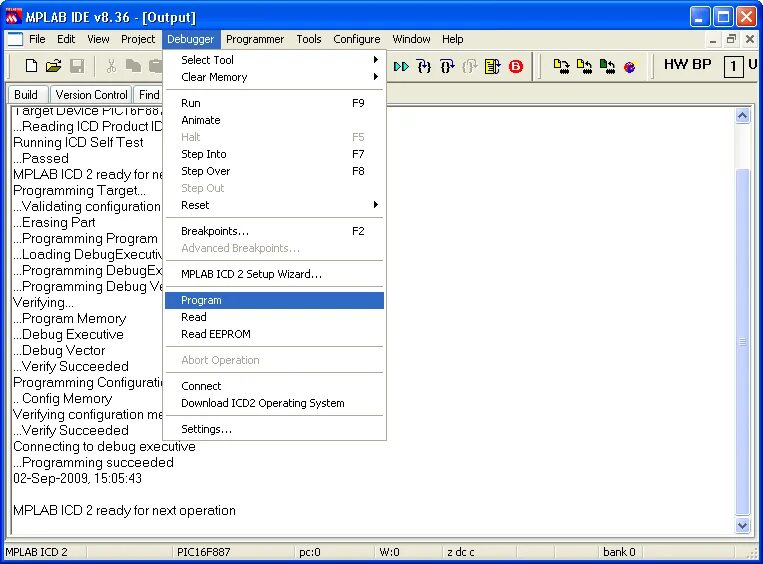Expand the Reset submenu
The image size is (763, 564).
tap(274, 205)
